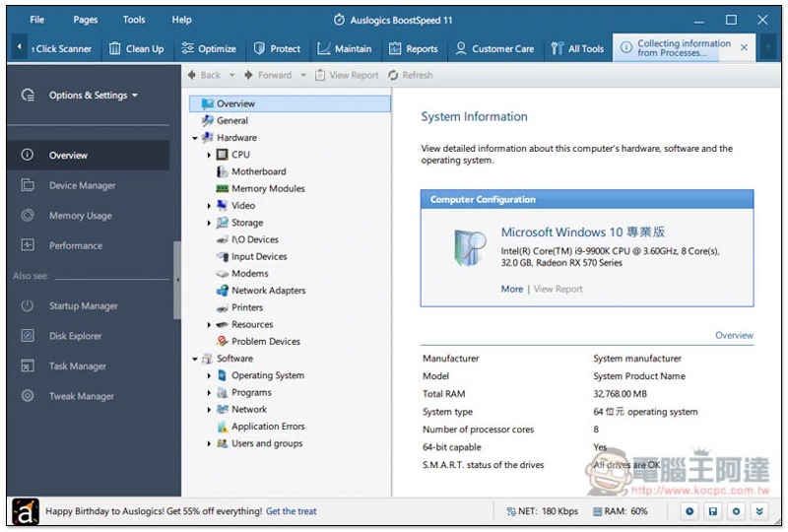Viewport: 788px width, 532px height.
Task: Open Task Manager sidebar tool
Action: (x=77, y=366)
